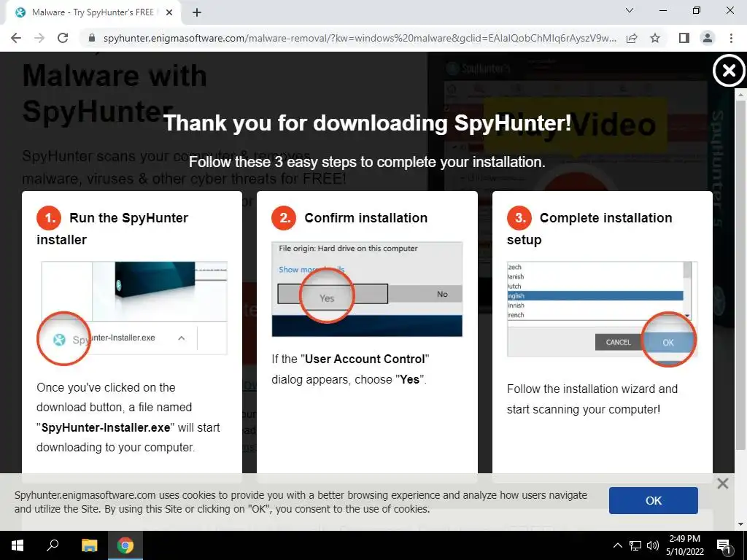Close the Malware SpyHunter tab
Viewport: 747px width, 560px height.
tap(169, 13)
